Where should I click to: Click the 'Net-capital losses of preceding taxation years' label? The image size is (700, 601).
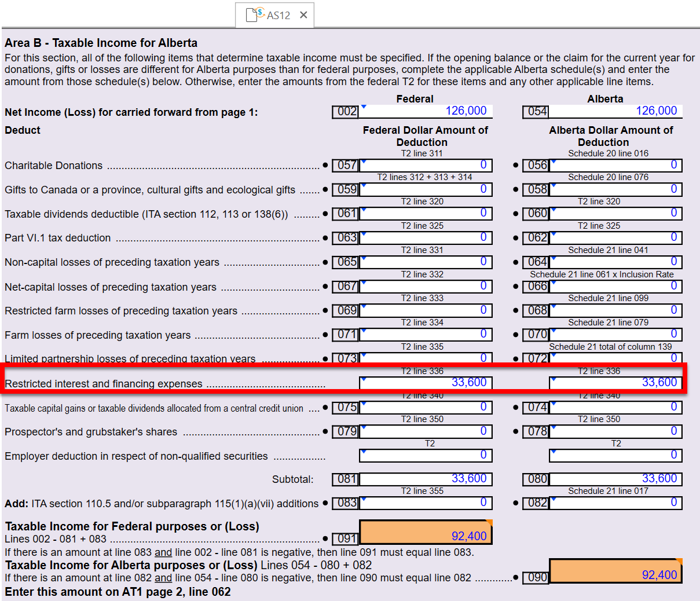pos(111,287)
